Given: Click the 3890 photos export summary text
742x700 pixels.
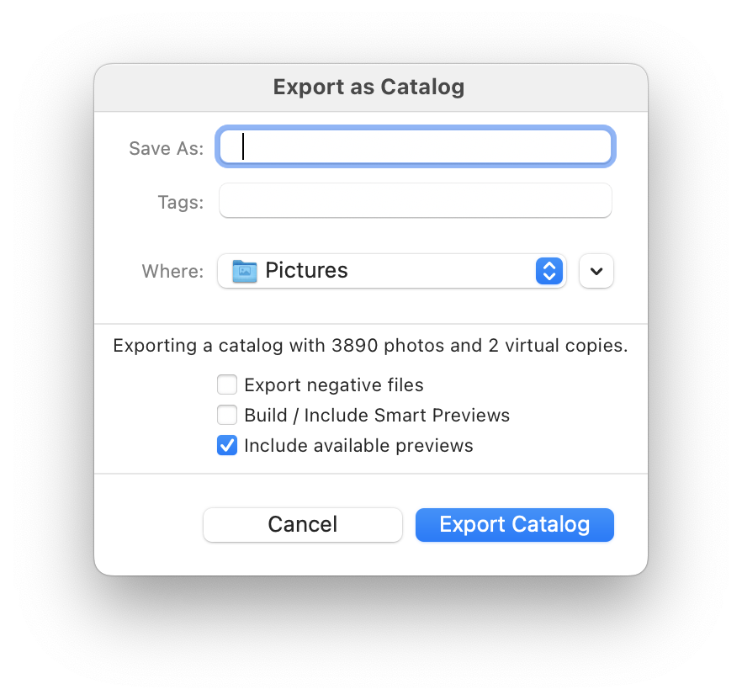Looking at the screenshot, I should click(370, 346).
